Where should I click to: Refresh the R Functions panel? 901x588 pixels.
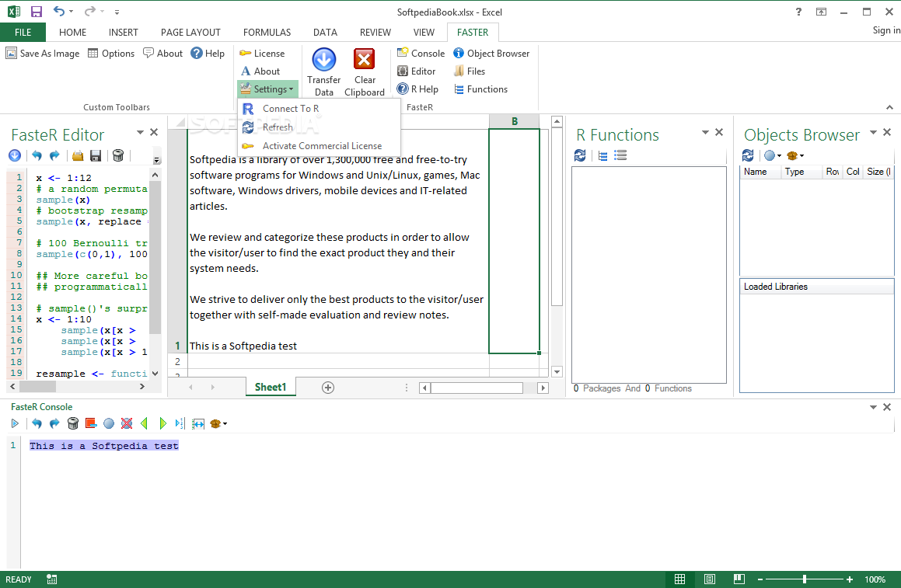pos(581,155)
